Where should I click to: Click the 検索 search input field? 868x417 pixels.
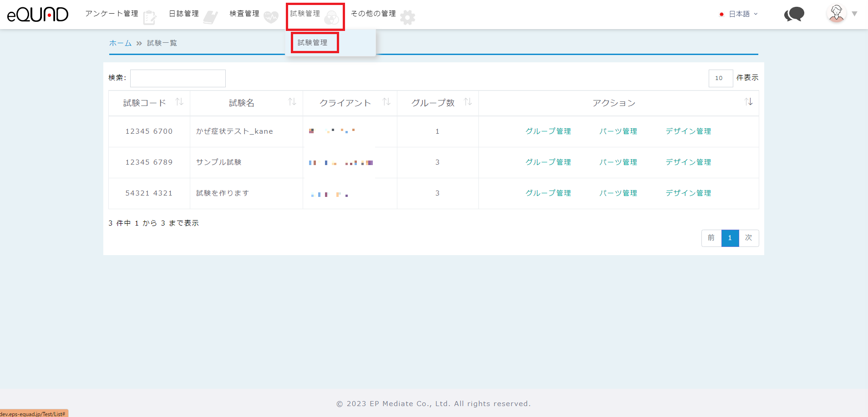(178, 78)
